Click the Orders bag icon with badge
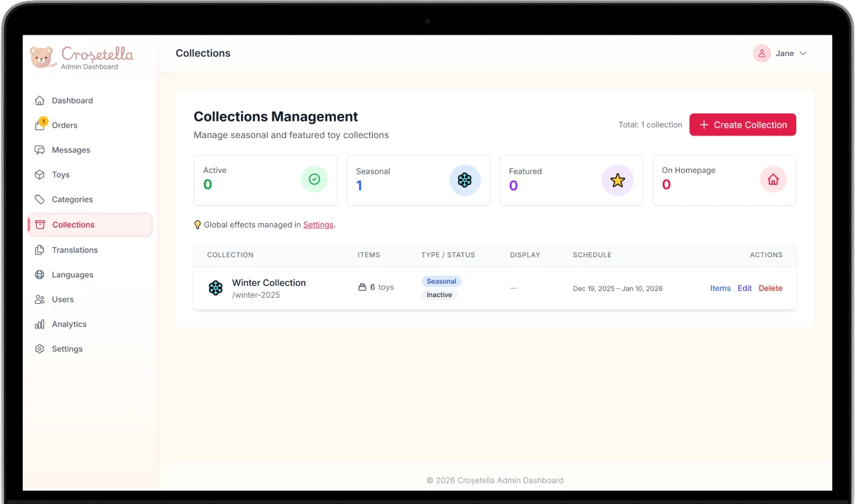The width and height of the screenshot is (855, 504). [x=39, y=125]
